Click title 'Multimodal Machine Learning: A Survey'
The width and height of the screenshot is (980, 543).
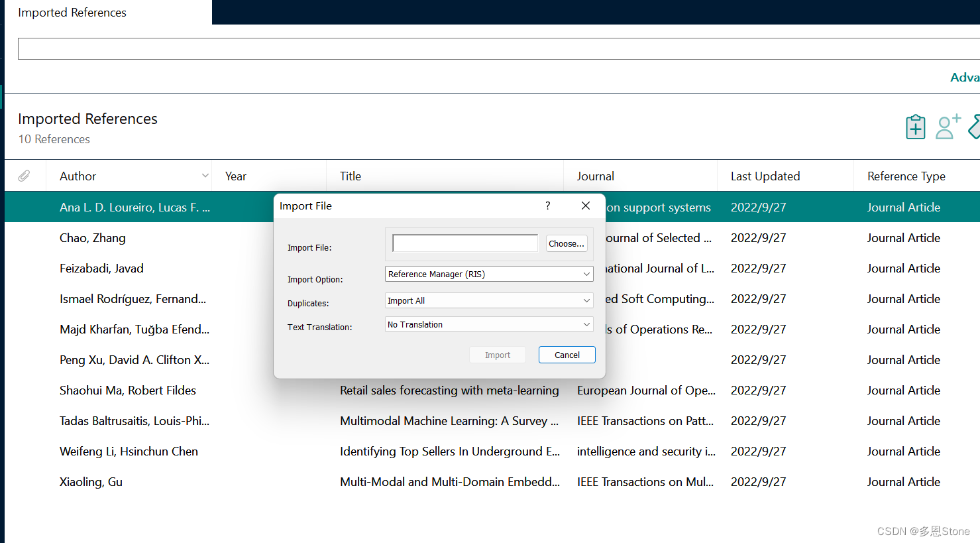coord(449,421)
